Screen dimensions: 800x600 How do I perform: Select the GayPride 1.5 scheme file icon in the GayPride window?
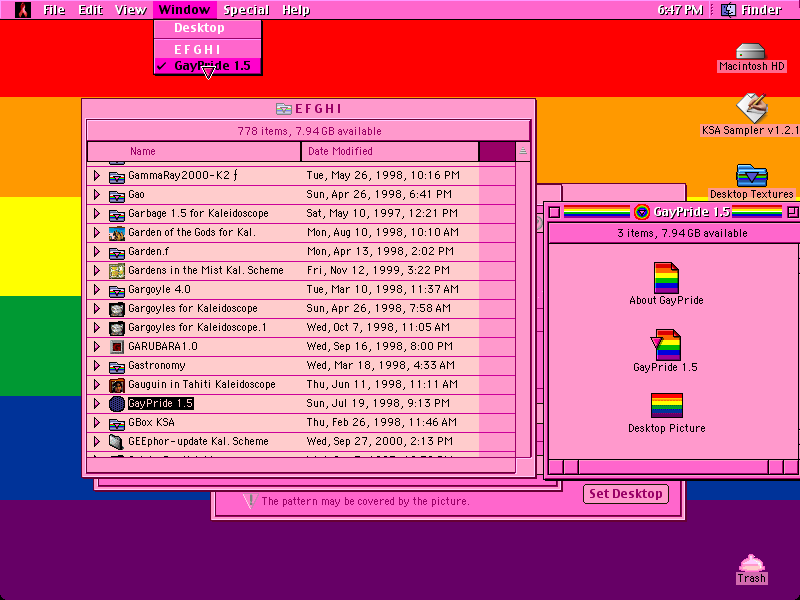coord(666,345)
